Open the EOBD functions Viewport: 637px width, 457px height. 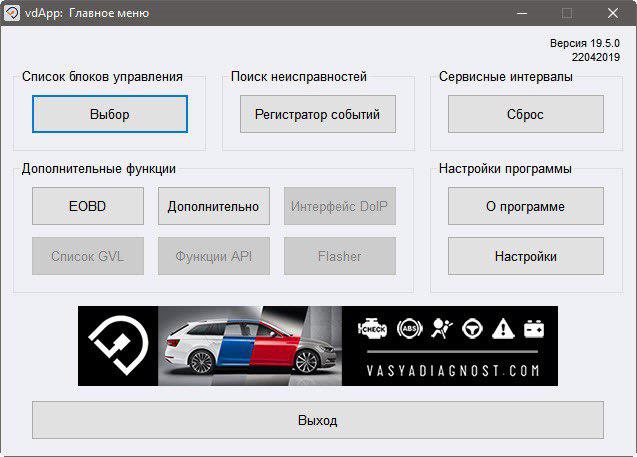coord(88,206)
